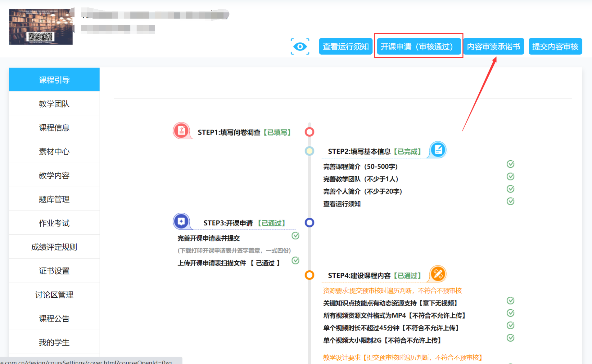The height and width of the screenshot is (364, 592).
Task: Click the eye preview icon
Action: click(300, 47)
